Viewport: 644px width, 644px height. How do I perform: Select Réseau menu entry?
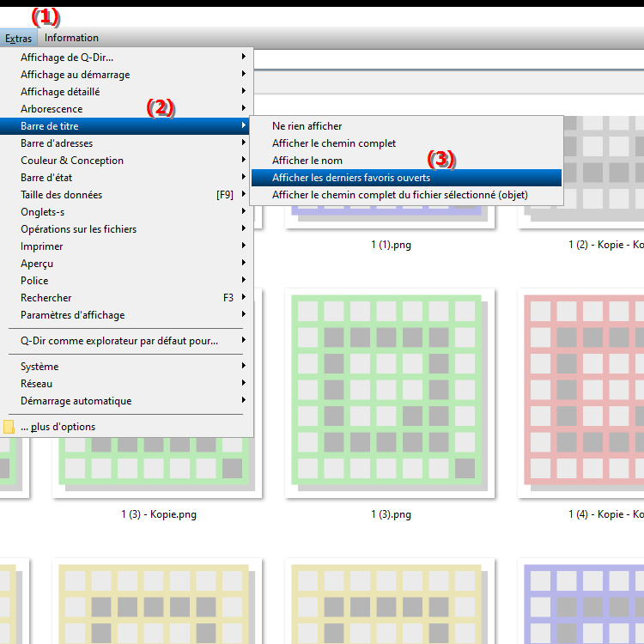(126, 384)
